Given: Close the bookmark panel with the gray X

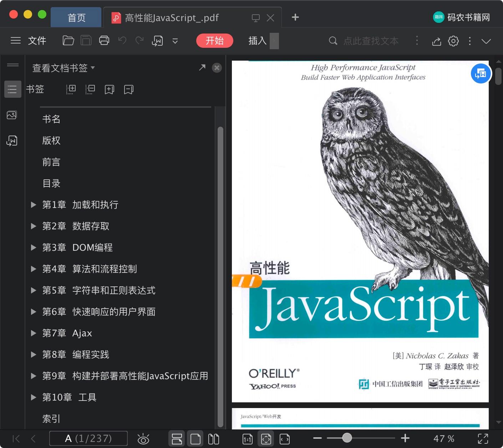Looking at the screenshot, I should point(217,68).
